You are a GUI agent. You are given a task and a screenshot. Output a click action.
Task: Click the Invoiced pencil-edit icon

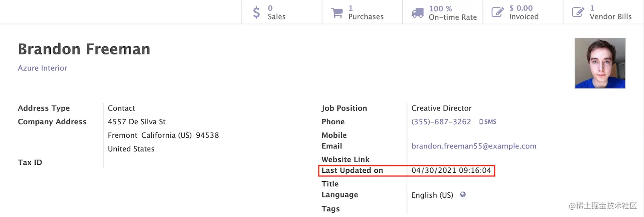coord(497,12)
